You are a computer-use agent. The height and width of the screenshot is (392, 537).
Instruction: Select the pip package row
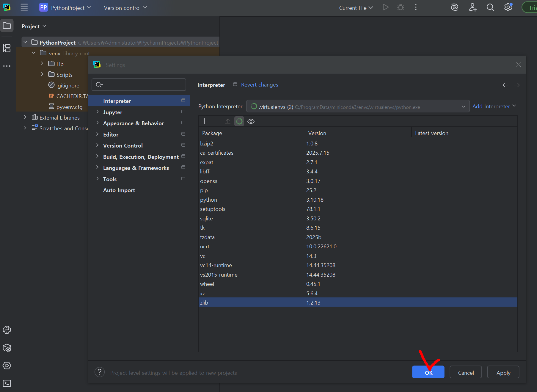pos(358,190)
